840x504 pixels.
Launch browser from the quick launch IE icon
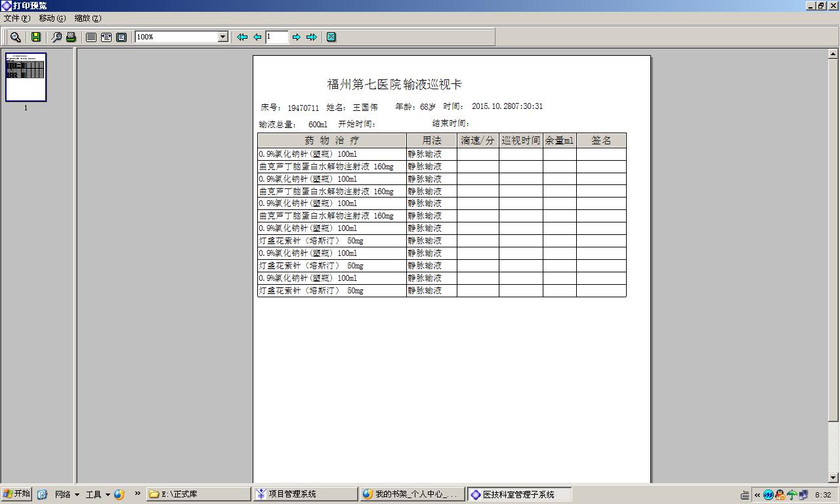click(x=42, y=494)
